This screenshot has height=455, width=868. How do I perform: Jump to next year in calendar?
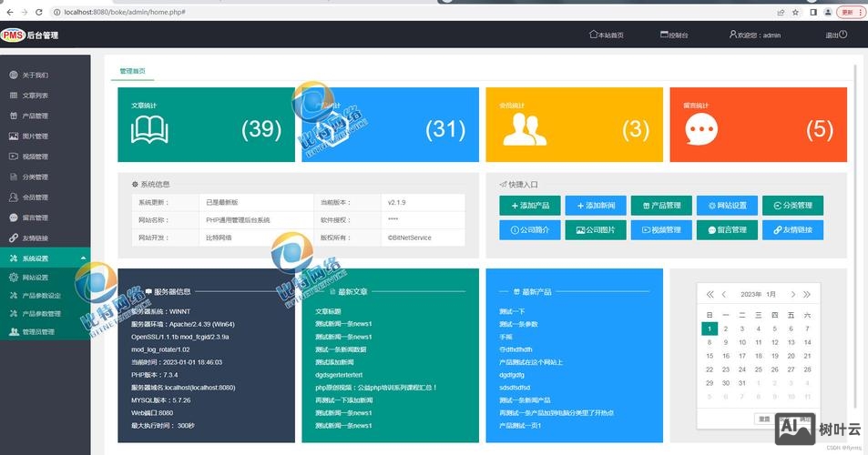click(806, 294)
